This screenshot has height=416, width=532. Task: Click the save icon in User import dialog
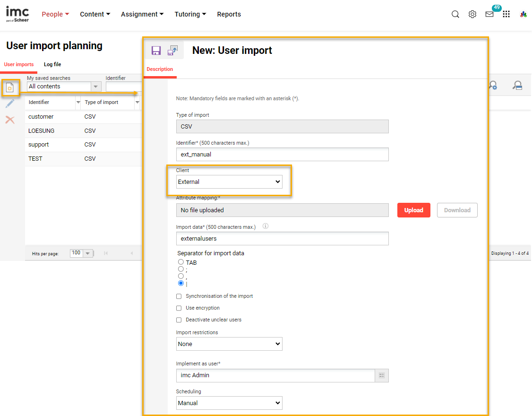pos(156,50)
